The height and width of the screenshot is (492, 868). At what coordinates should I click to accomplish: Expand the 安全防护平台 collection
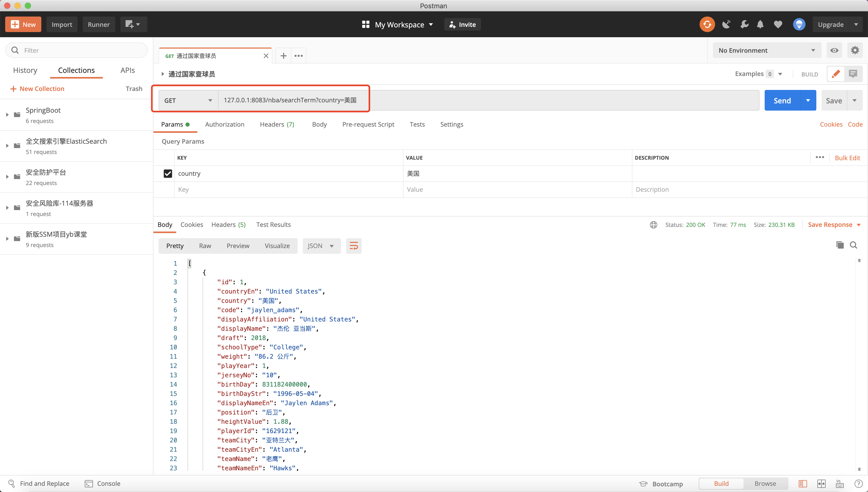(7, 177)
